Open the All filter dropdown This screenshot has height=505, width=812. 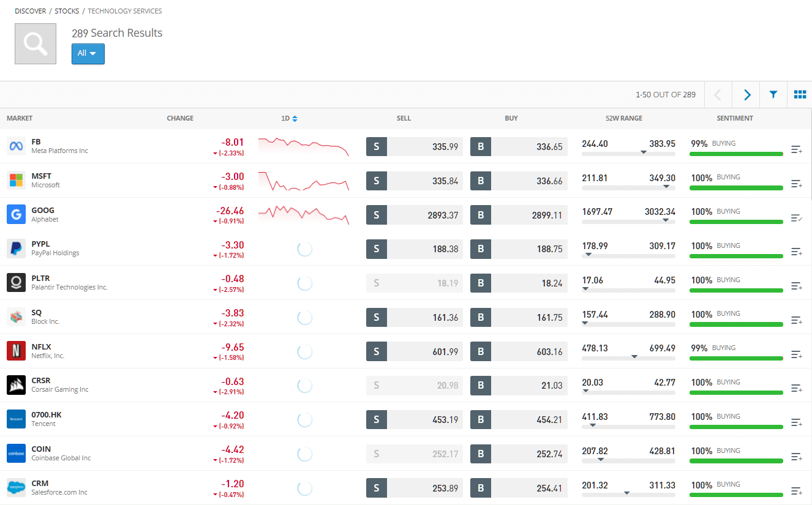point(88,54)
